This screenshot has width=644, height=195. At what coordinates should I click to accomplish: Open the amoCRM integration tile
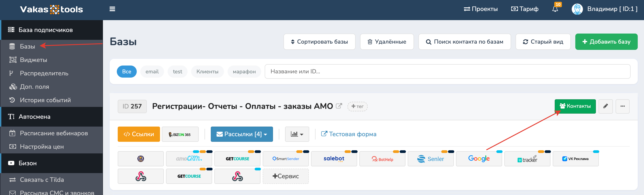tap(189, 159)
